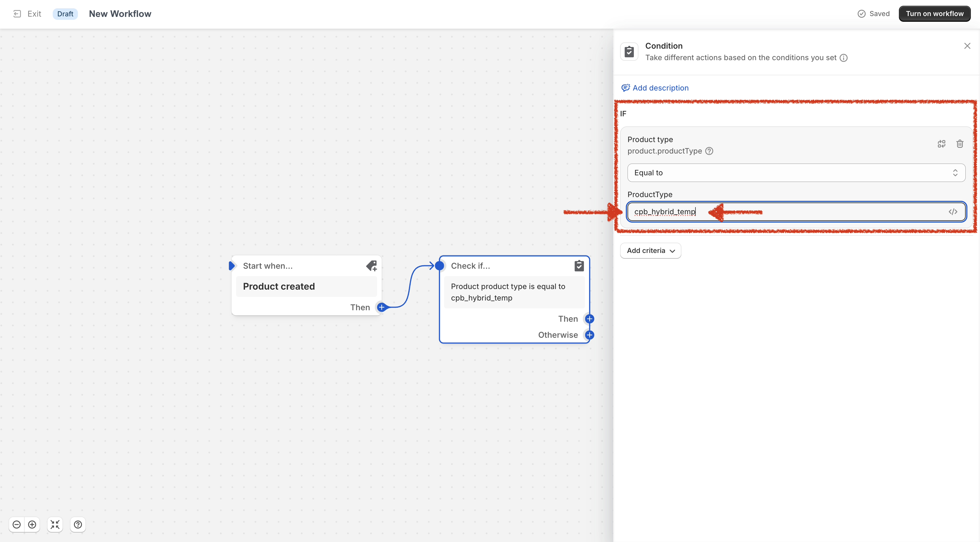Click the Exit icon in the header
This screenshot has width=980, height=542.
click(x=17, y=14)
